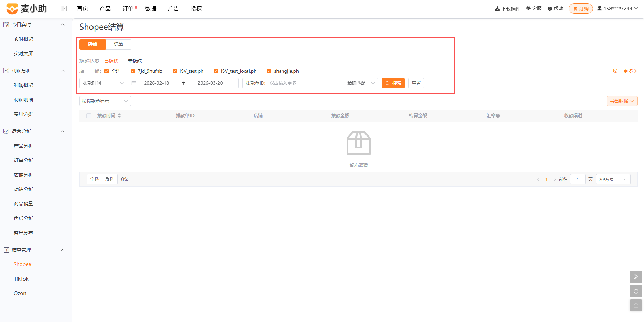
Task: Open the 拨款时间 type dropdown
Action: coord(104,83)
